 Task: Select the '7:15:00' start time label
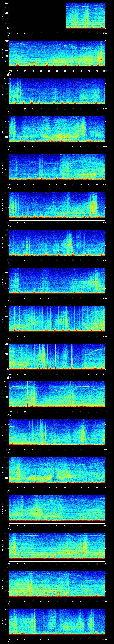[x=9, y=260]
